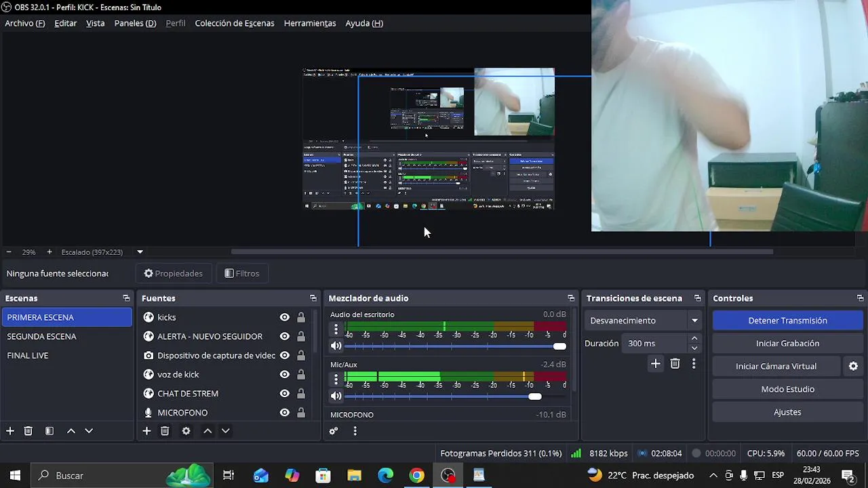Viewport: 868px width, 488px height.
Task: Open the Vista menu
Action: (x=95, y=23)
